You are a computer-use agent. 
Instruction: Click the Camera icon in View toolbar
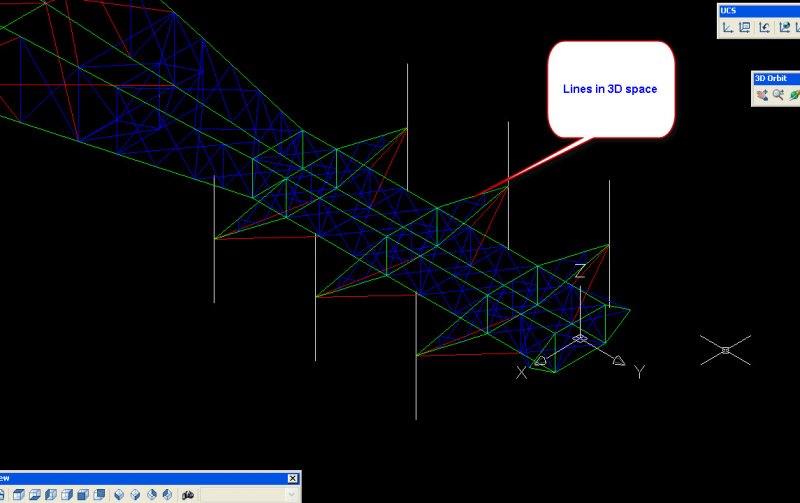188,494
